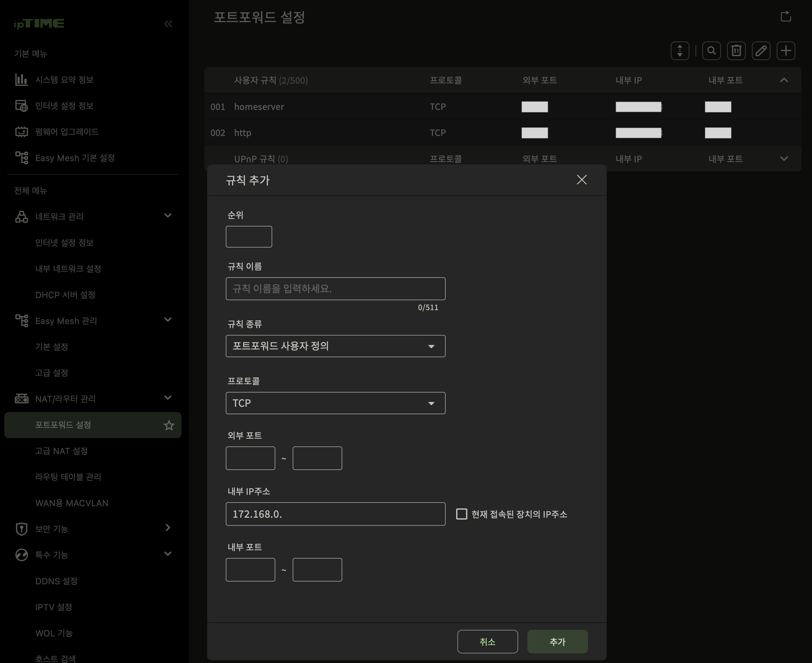Close the 규칙 추가 dialog

(x=581, y=180)
